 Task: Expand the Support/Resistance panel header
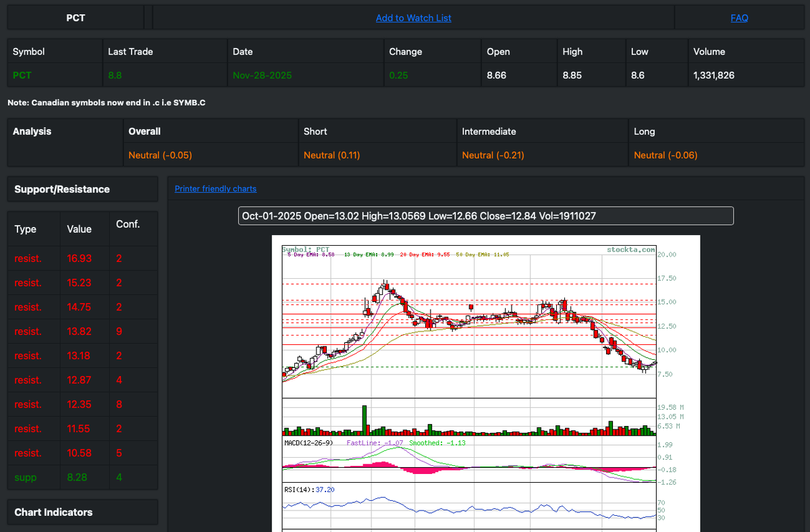coord(61,189)
